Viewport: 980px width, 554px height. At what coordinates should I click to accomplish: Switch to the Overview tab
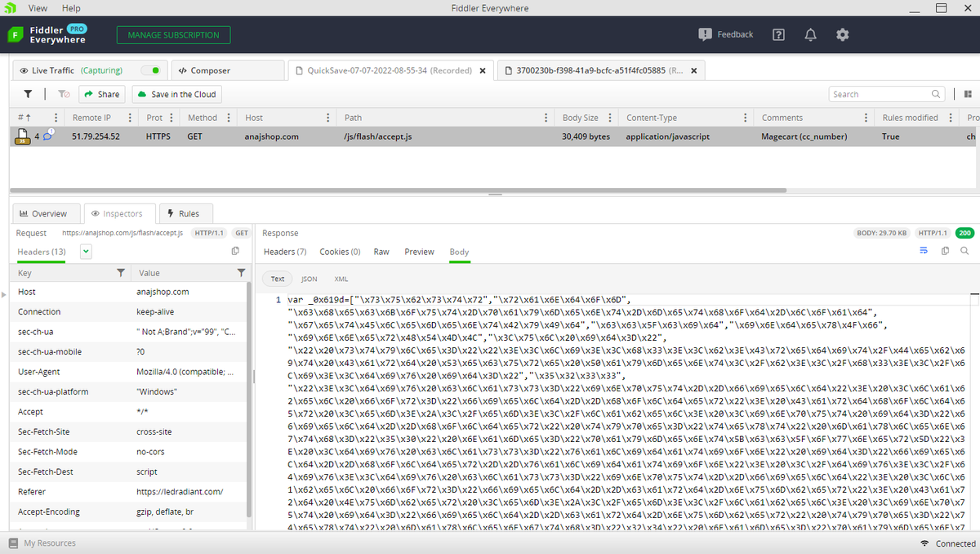(47, 213)
